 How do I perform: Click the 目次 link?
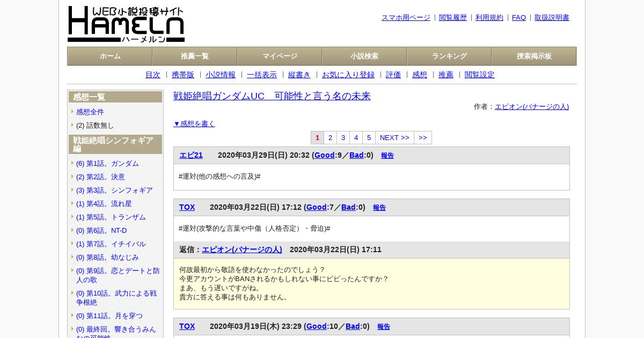[x=153, y=75]
